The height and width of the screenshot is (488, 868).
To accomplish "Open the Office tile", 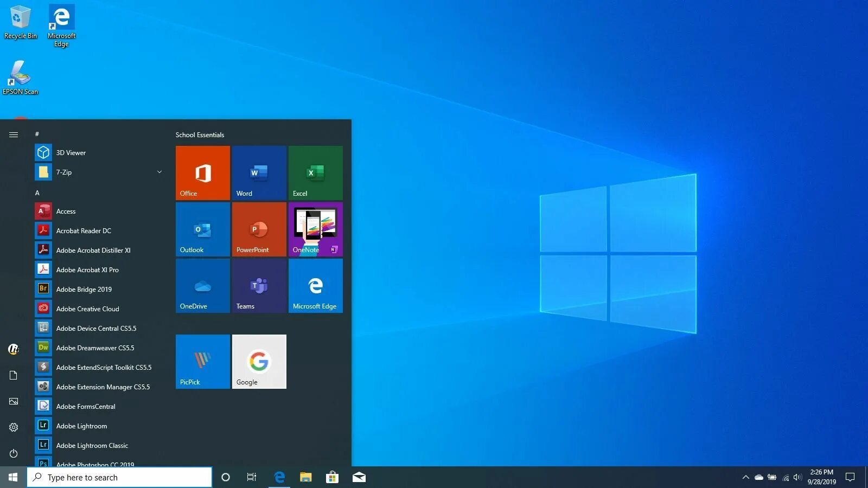I will tap(202, 172).
